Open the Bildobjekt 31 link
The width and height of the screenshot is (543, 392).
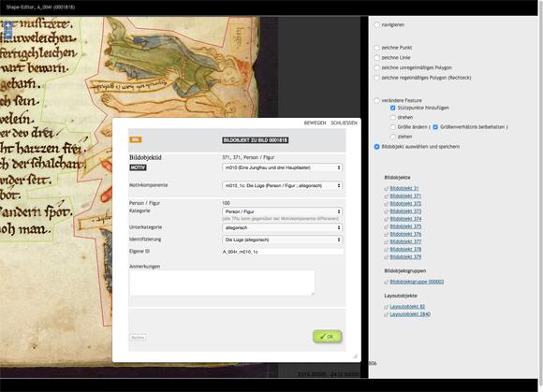point(404,189)
